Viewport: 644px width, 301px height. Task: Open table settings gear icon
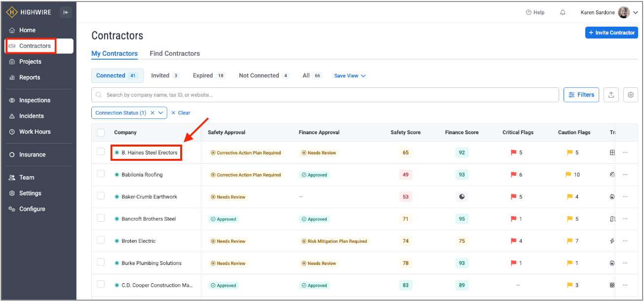coord(630,95)
